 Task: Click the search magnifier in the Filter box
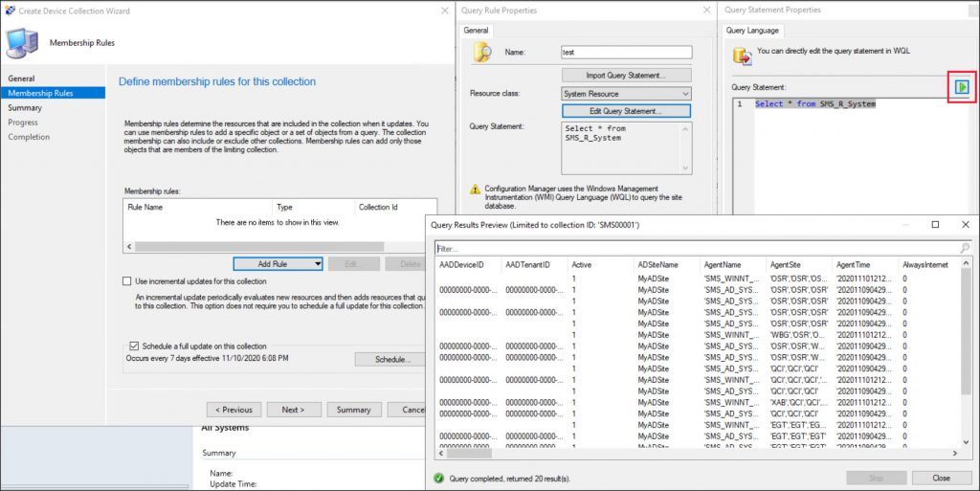click(965, 248)
